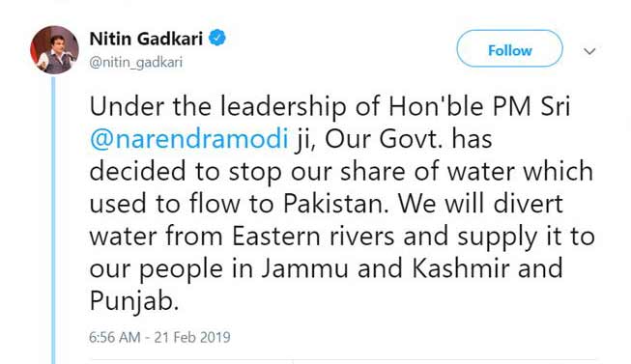Click the Nitin Gadkari display name

[146, 39]
